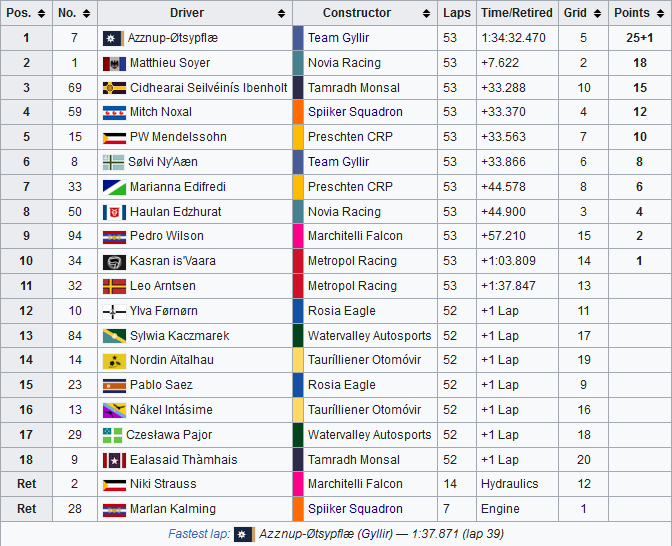Click the color bar beside Marchitelli Falcon for Pedro Wilson
This screenshot has height=546, width=672.
[x=298, y=236]
